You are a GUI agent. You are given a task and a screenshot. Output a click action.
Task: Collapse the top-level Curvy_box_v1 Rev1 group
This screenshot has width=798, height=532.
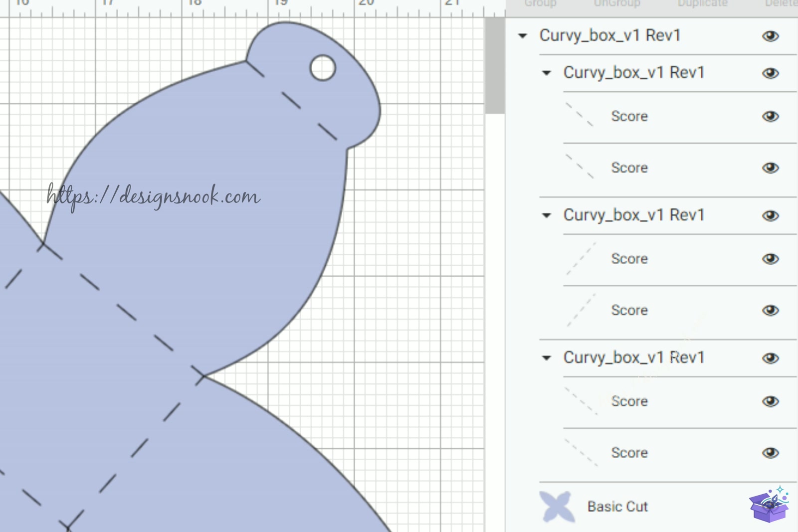(523, 36)
